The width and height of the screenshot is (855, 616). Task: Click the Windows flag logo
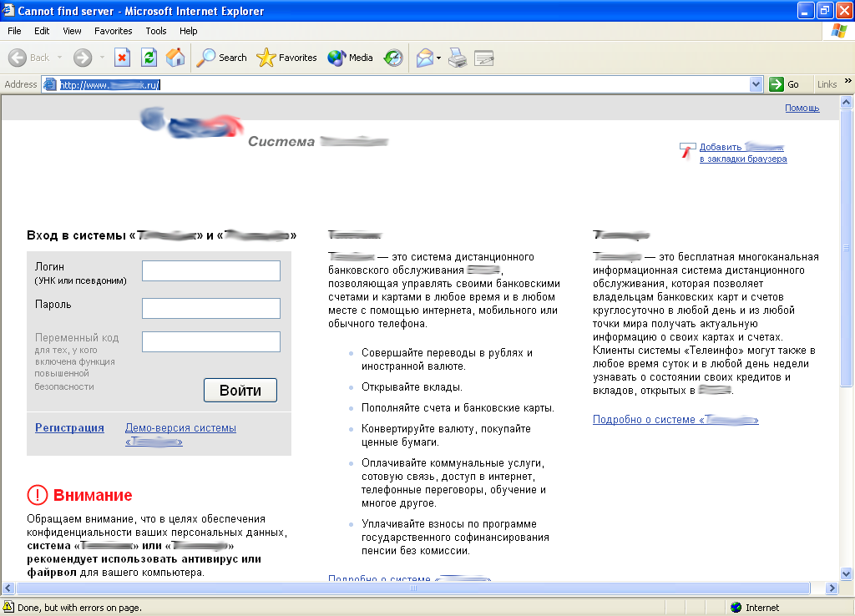[x=839, y=31]
